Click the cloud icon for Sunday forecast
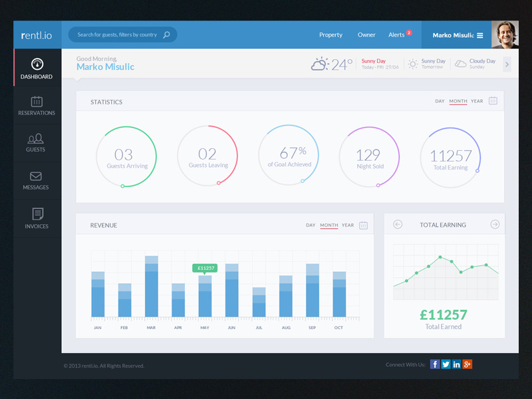 pos(460,64)
